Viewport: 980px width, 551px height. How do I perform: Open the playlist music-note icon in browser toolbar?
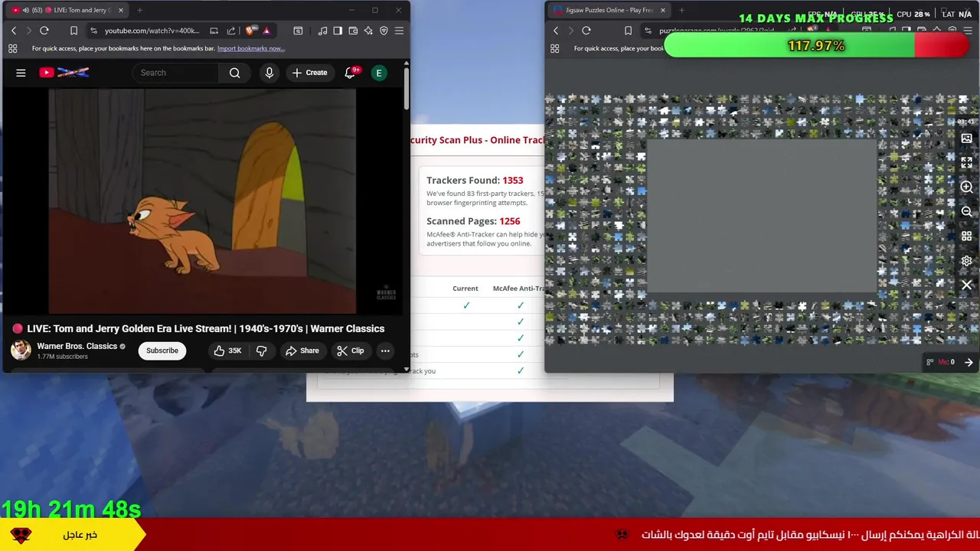(x=322, y=31)
